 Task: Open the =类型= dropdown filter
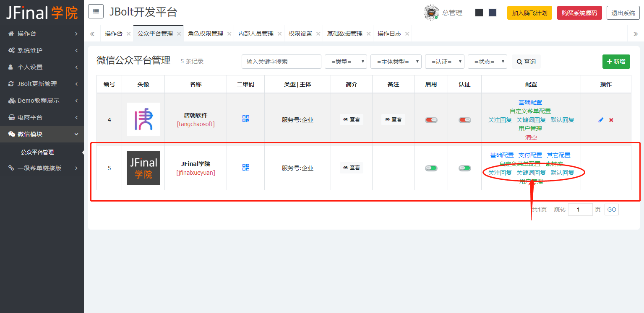point(346,62)
